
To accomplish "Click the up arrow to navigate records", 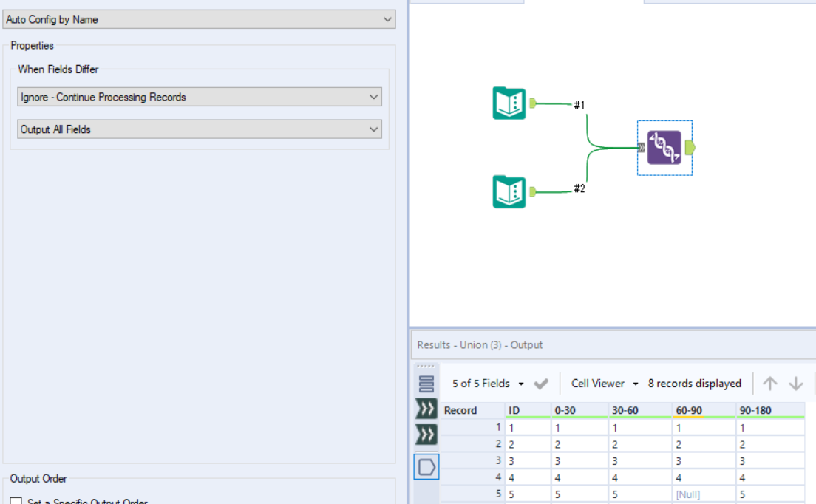I will click(770, 384).
